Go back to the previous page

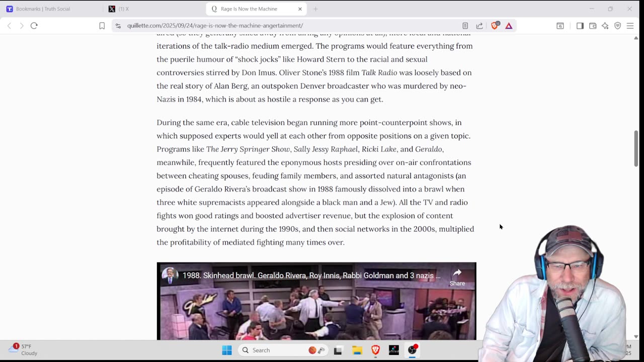point(9,26)
